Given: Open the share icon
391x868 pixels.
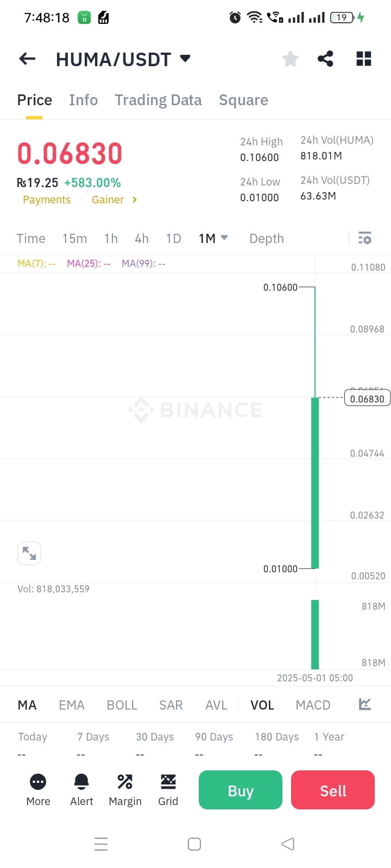Looking at the screenshot, I should (x=325, y=59).
